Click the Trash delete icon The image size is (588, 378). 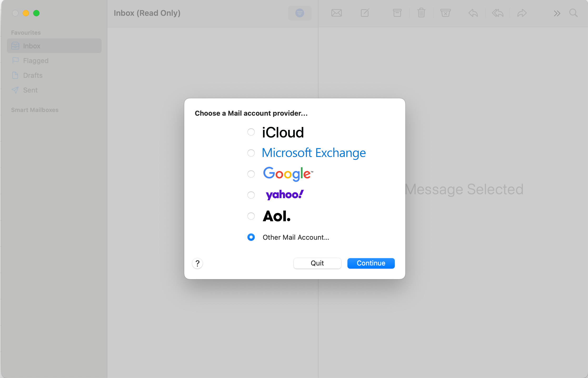click(x=421, y=13)
